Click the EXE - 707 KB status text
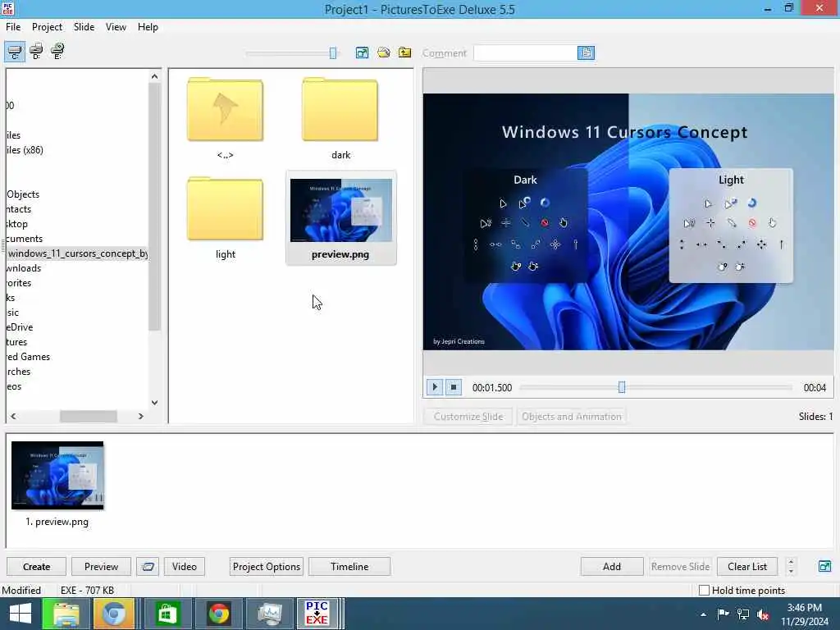Image resolution: width=840 pixels, height=630 pixels. tap(87, 591)
